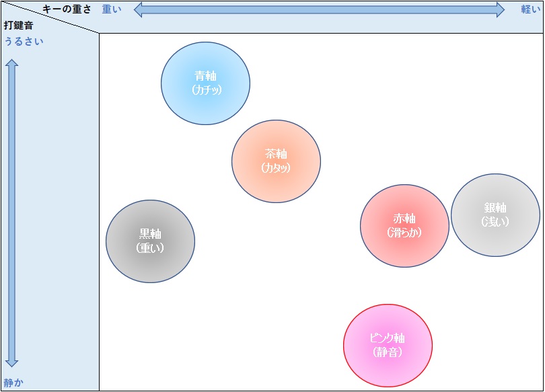Screen dimensions: 545x392
Task: Select the diagonal divider line in header corner
Action: pyautogui.click(x=50, y=17)
